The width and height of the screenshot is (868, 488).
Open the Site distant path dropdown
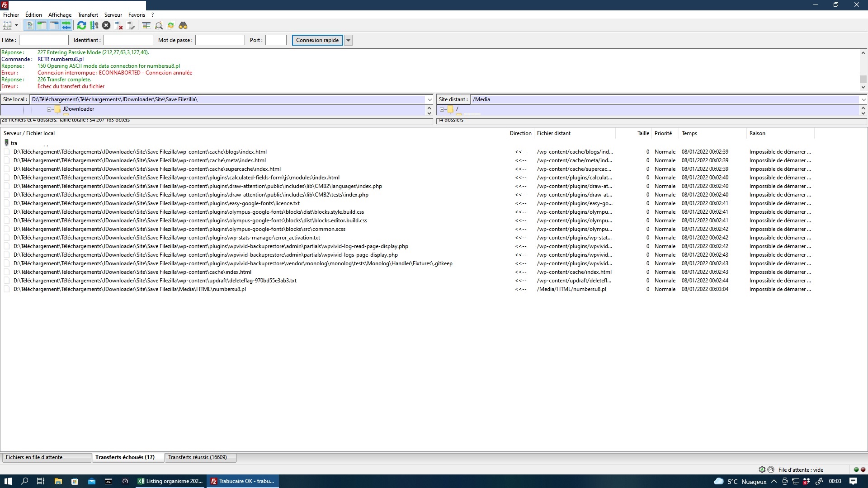(863, 99)
